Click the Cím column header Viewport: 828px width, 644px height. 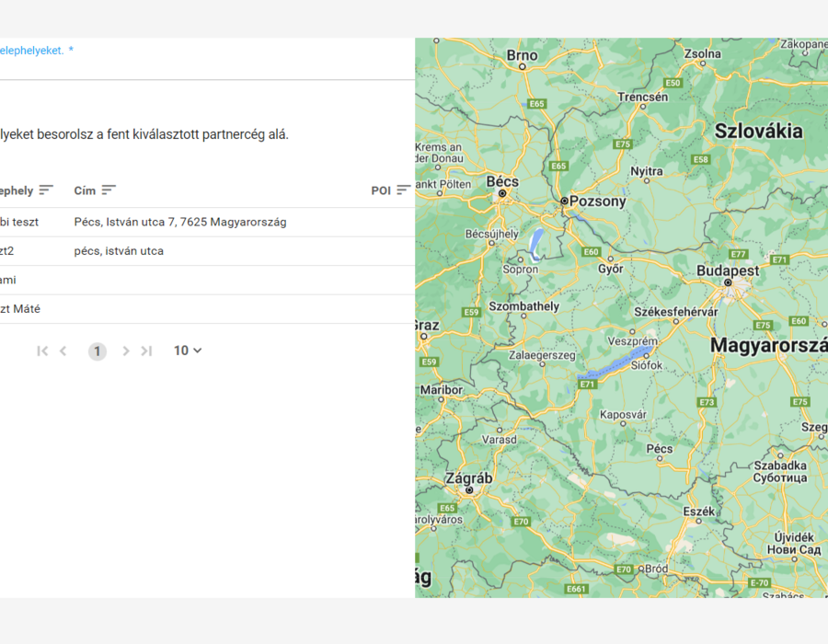pos(85,190)
